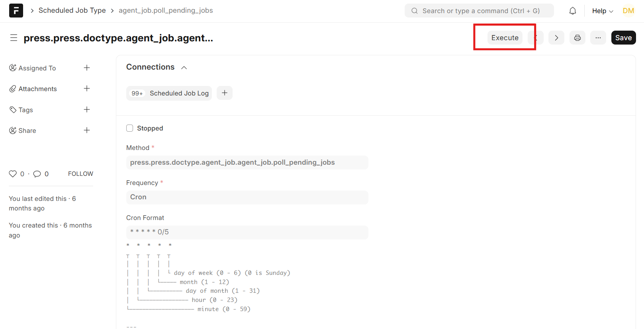Navigate to Scheduled Job Type breadcrumb

pos(72,10)
